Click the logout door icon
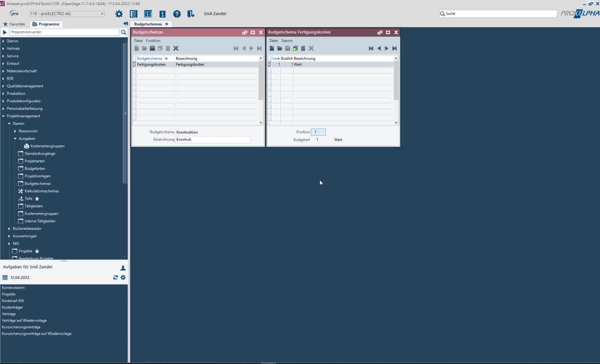The height and width of the screenshot is (364, 600). click(191, 14)
